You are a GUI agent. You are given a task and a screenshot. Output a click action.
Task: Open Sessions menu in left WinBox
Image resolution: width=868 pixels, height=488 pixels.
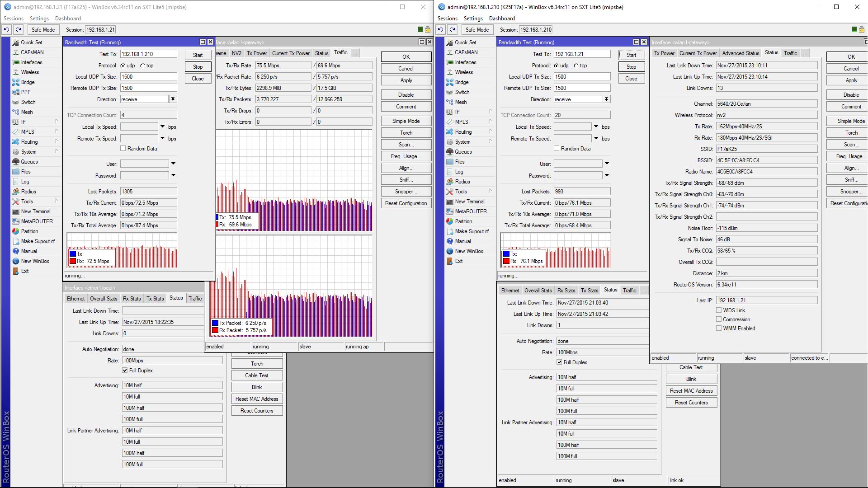(x=14, y=19)
